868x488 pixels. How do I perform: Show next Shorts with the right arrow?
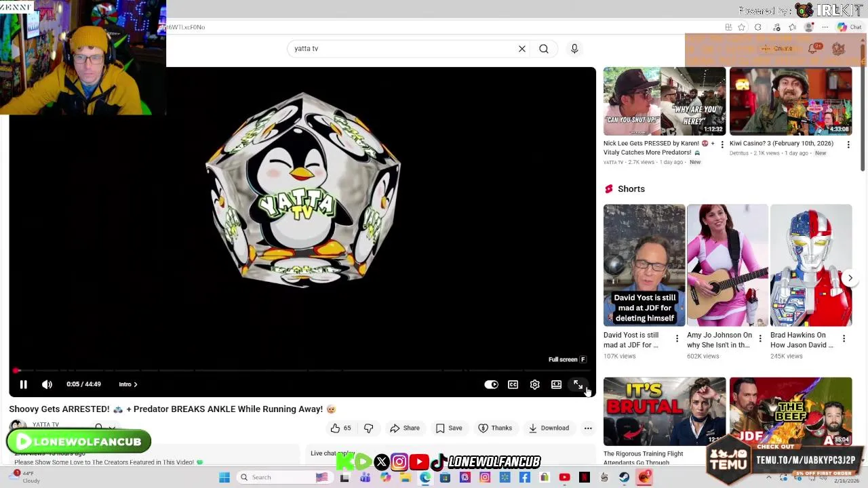[850, 278]
